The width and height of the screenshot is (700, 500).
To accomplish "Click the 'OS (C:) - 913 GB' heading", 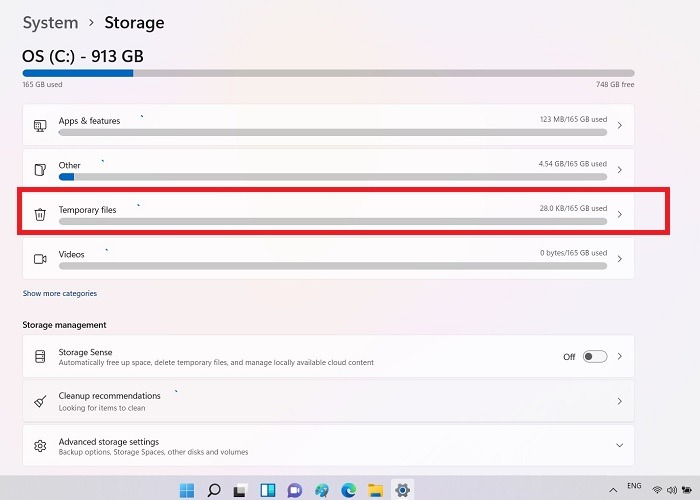I will pyautogui.click(x=83, y=56).
